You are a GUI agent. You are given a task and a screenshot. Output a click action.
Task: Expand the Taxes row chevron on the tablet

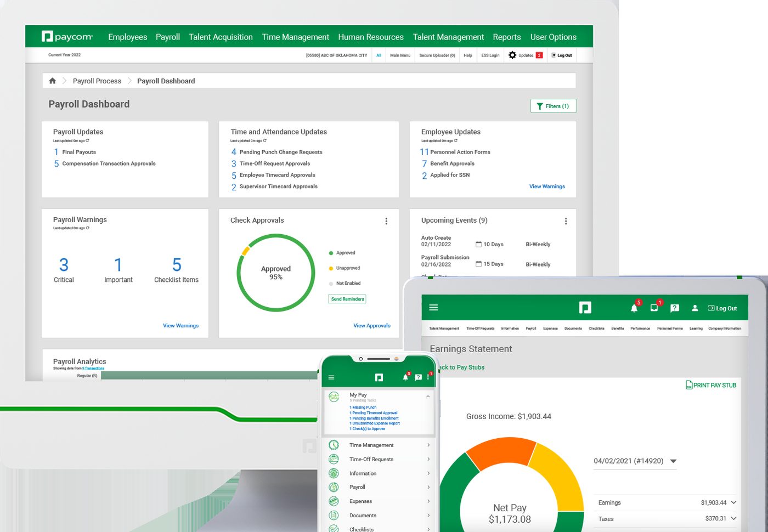point(733,518)
